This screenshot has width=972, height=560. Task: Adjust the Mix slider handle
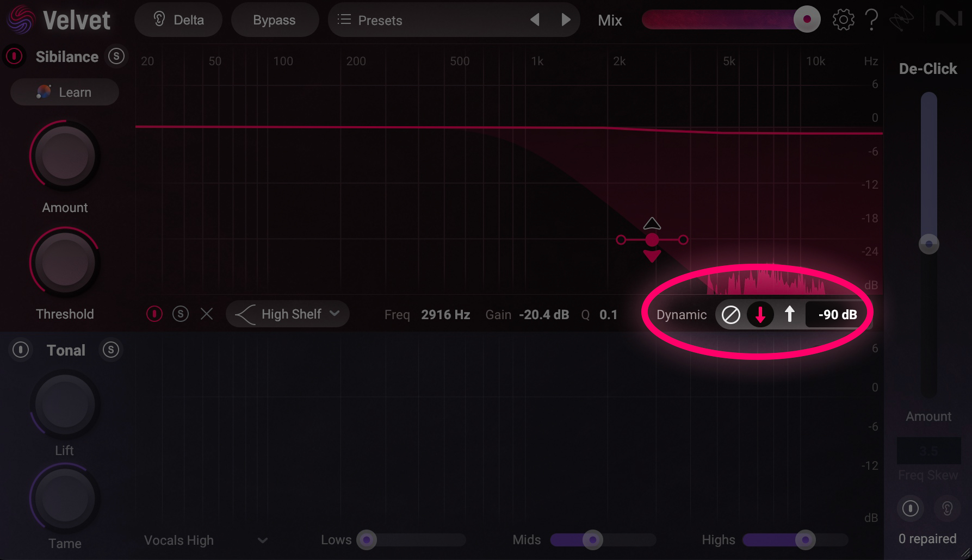(807, 20)
